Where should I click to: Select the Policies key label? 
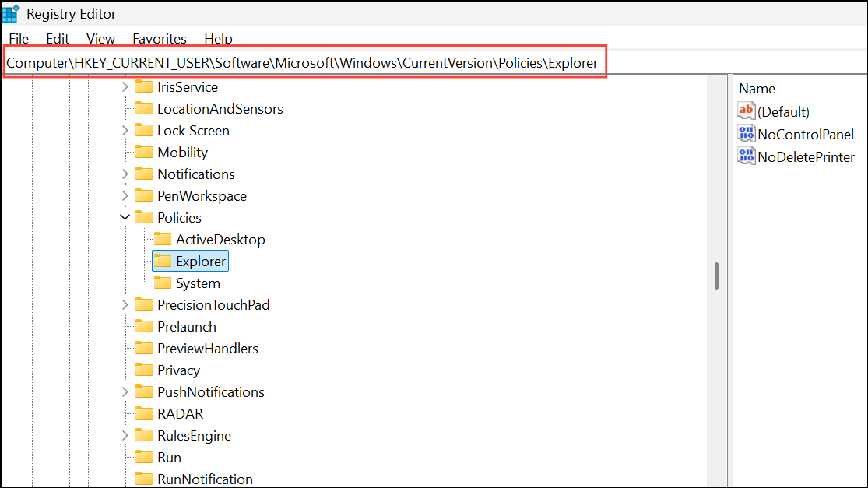pos(179,218)
